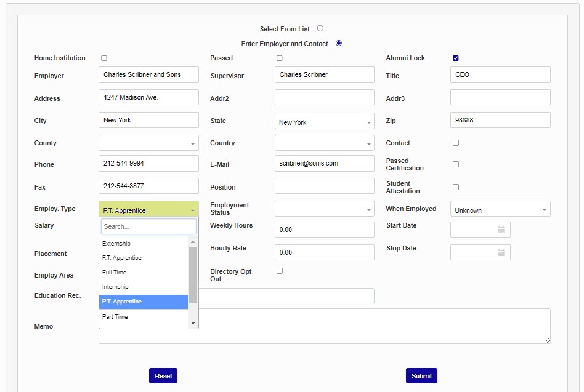Choose Internship from the Employ. Type list
The width and height of the screenshot is (584, 392).
click(116, 287)
